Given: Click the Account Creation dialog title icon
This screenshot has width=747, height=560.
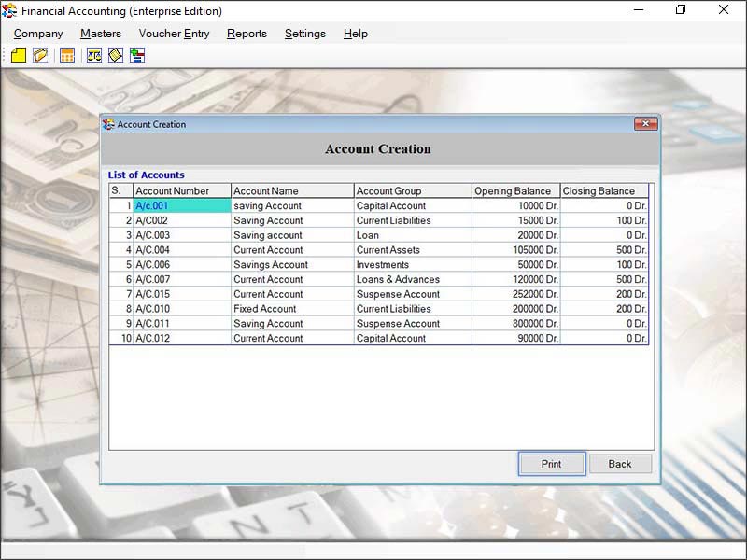Looking at the screenshot, I should point(108,124).
